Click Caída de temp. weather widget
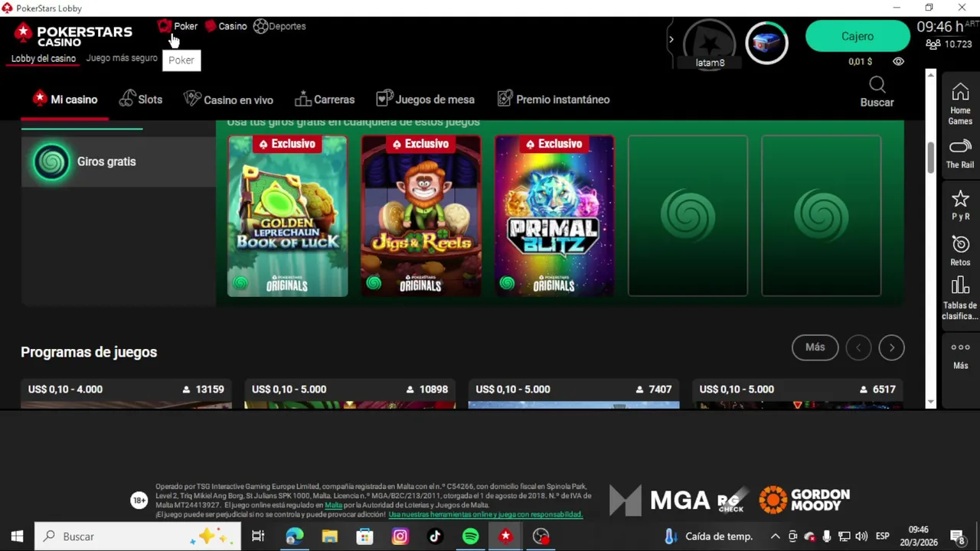 coord(709,536)
